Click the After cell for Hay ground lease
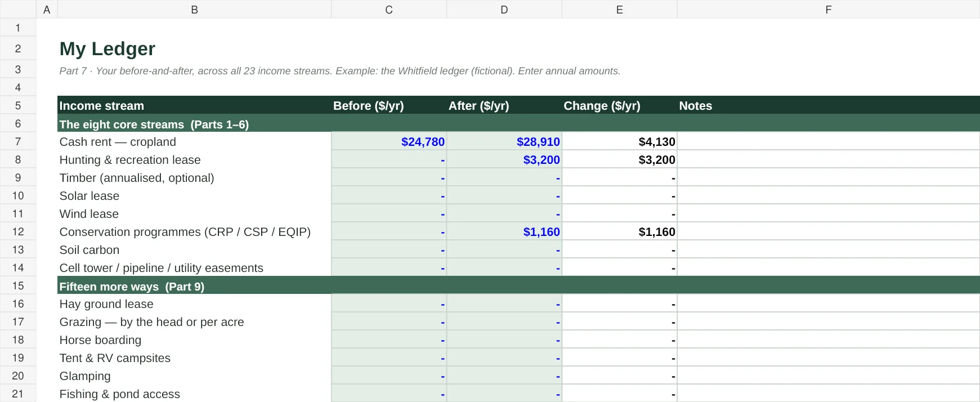The image size is (980, 402). pyautogui.click(x=504, y=303)
